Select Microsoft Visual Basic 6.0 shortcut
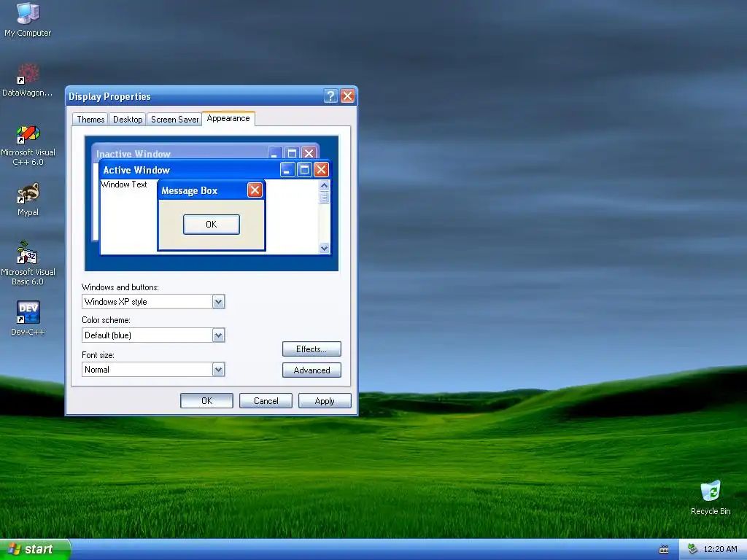747x560 pixels. (x=28, y=263)
